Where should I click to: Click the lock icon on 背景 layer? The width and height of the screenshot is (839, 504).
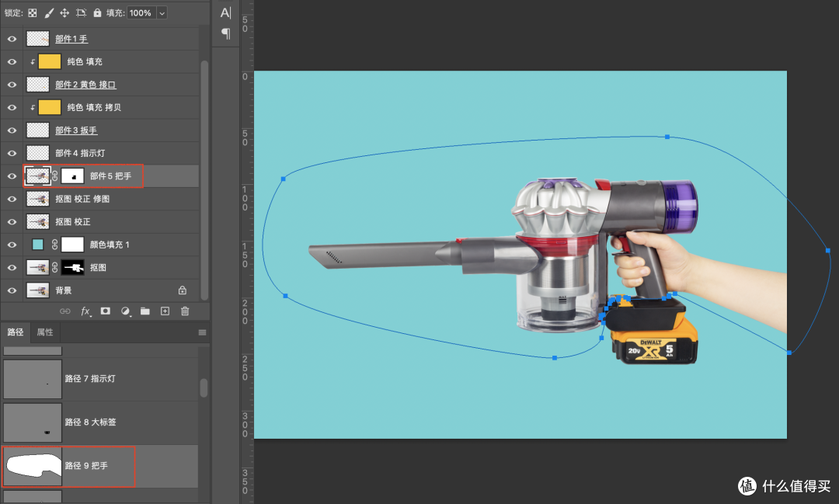tap(183, 290)
